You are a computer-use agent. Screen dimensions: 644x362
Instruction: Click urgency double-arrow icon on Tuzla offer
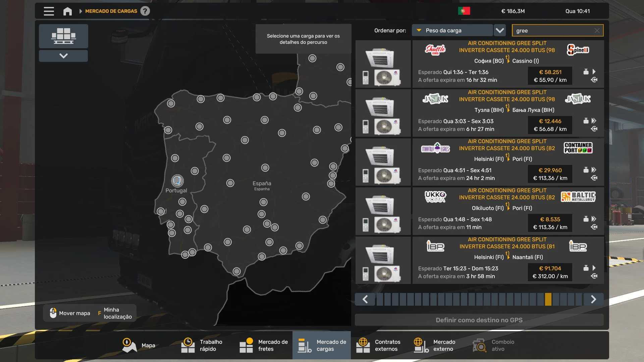[594, 121]
